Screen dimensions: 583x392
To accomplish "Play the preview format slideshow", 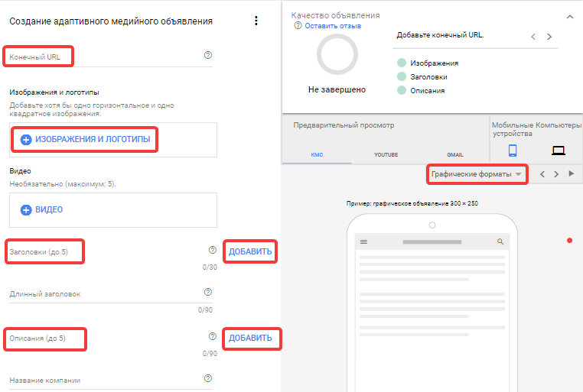I will click(x=572, y=173).
